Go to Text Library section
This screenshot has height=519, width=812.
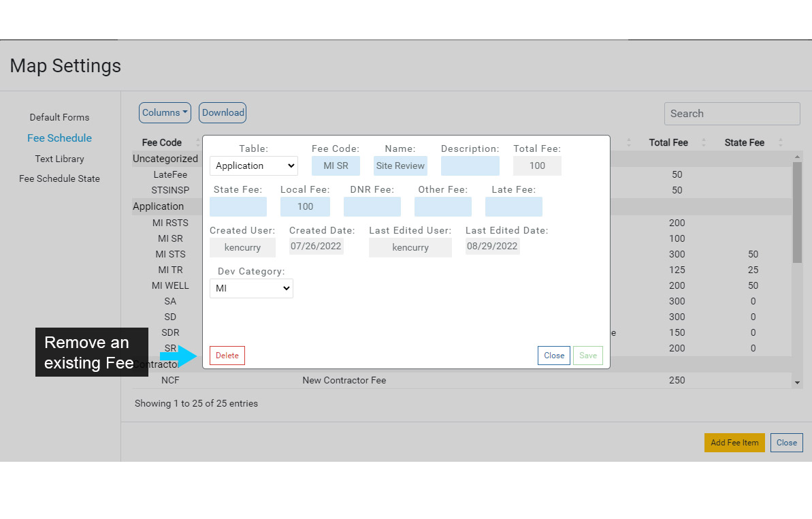(x=59, y=159)
